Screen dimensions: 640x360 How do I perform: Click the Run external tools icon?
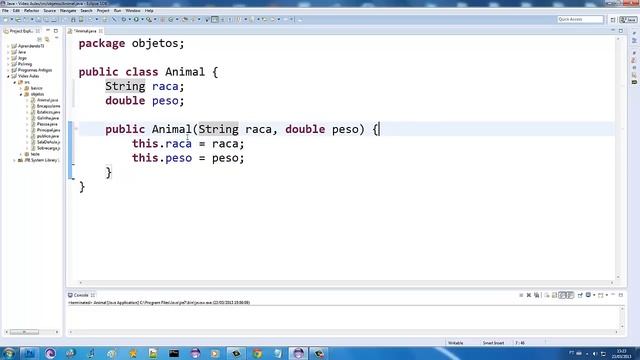click(149, 20)
